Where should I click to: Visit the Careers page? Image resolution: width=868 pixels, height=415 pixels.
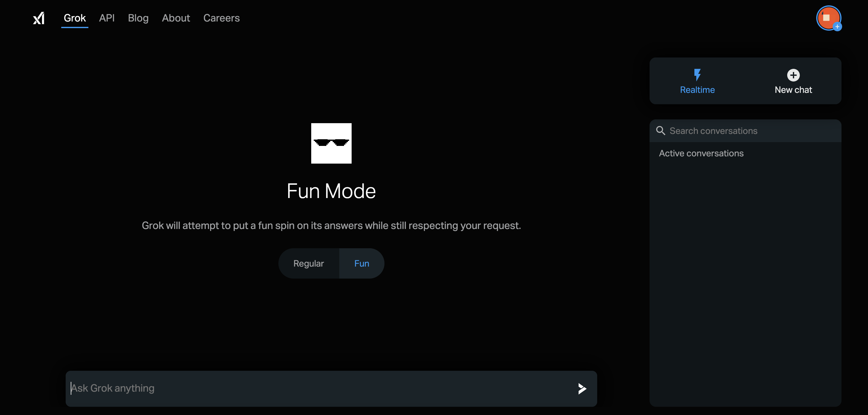tap(221, 18)
